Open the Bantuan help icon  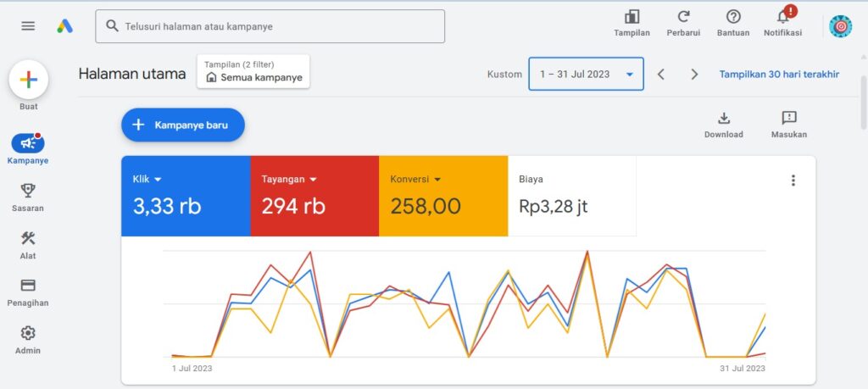733,17
